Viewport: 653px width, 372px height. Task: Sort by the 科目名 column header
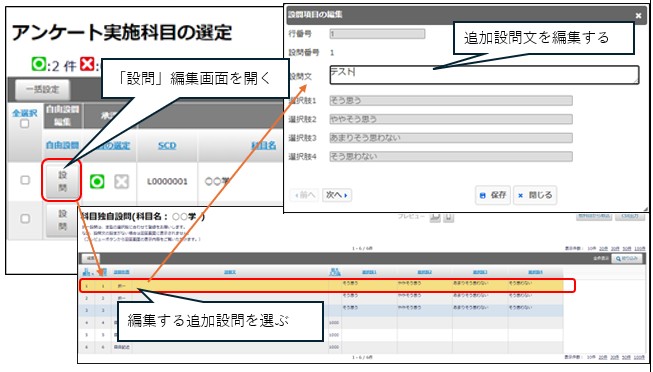pyautogui.click(x=264, y=145)
